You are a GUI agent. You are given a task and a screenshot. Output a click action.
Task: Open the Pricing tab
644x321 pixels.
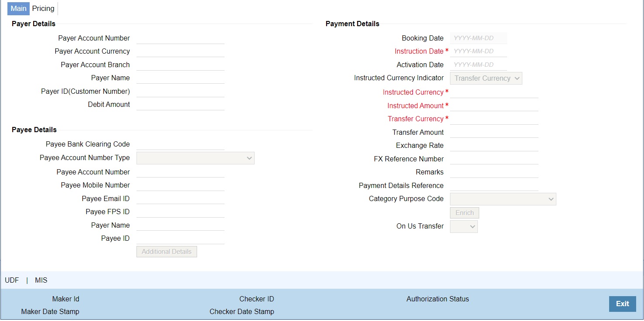point(43,8)
